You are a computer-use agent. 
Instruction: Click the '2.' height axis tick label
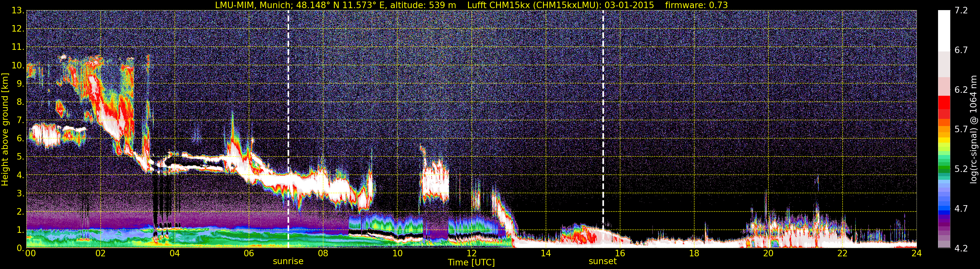(x=20, y=211)
